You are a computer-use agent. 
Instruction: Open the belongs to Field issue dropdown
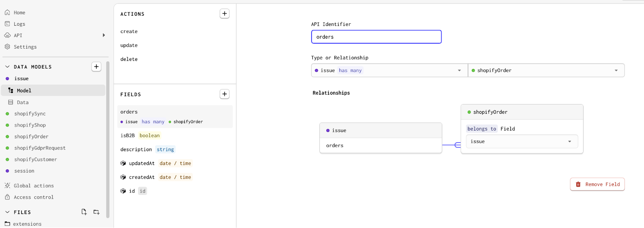pos(522,141)
